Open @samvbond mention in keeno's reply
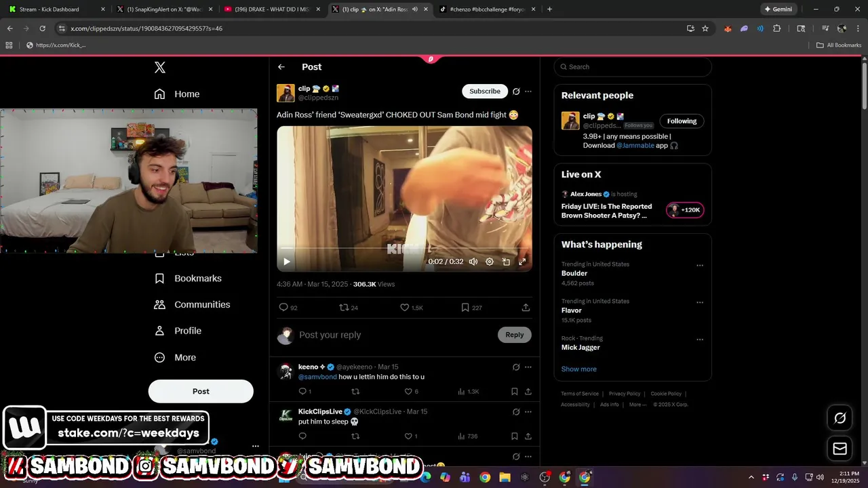The width and height of the screenshot is (868, 488). click(x=317, y=377)
